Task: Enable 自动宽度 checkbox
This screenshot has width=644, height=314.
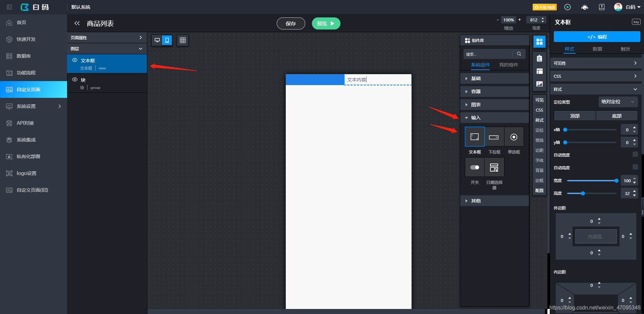Action: (x=635, y=154)
